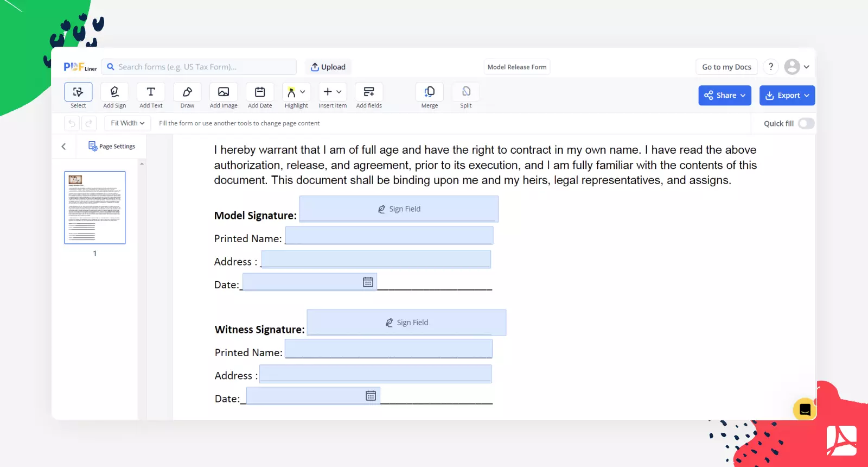Toggle the Quick fill switch
This screenshot has height=467, width=868.
pyautogui.click(x=806, y=123)
